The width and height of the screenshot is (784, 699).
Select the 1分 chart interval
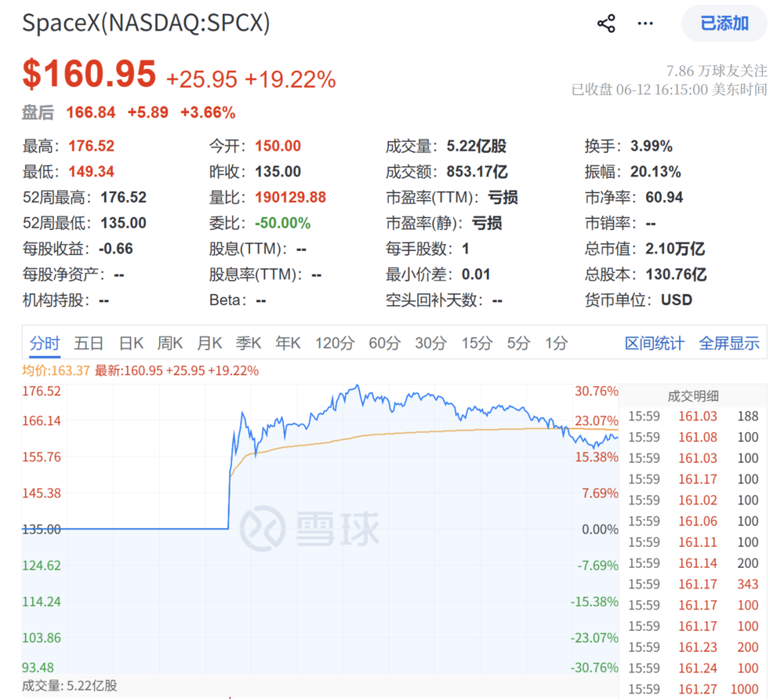(x=556, y=344)
